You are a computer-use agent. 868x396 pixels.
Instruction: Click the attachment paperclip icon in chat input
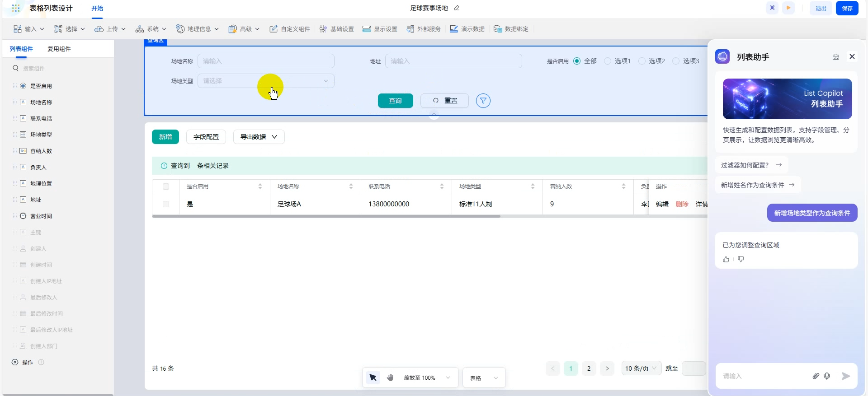pos(816,376)
